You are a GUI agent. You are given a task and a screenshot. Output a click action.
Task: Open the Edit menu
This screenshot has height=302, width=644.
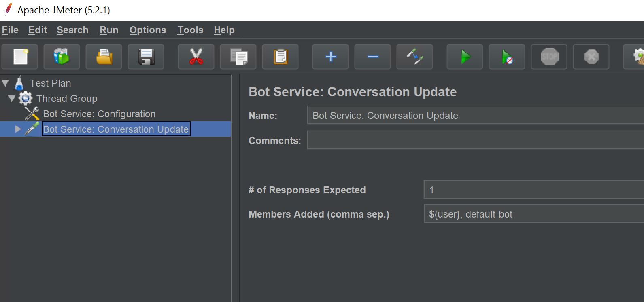click(x=38, y=30)
